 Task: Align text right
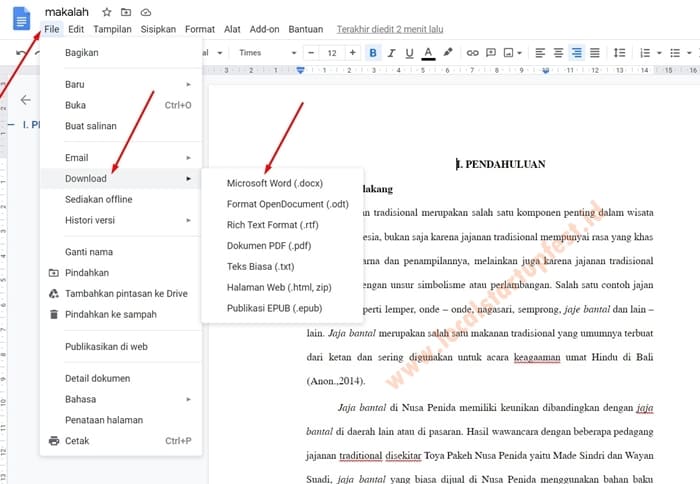coord(576,53)
